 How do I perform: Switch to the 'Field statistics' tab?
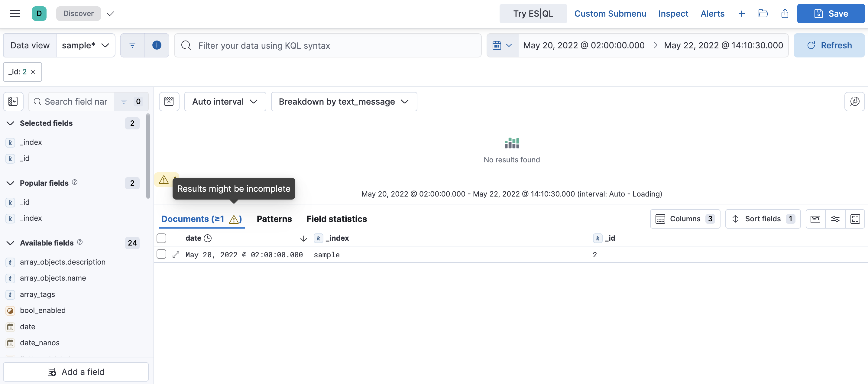coord(337,218)
